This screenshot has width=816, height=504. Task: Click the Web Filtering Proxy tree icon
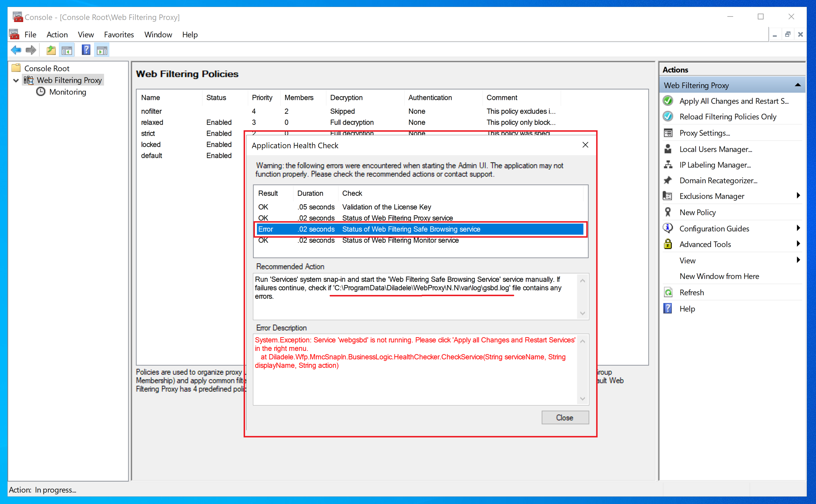coord(29,80)
